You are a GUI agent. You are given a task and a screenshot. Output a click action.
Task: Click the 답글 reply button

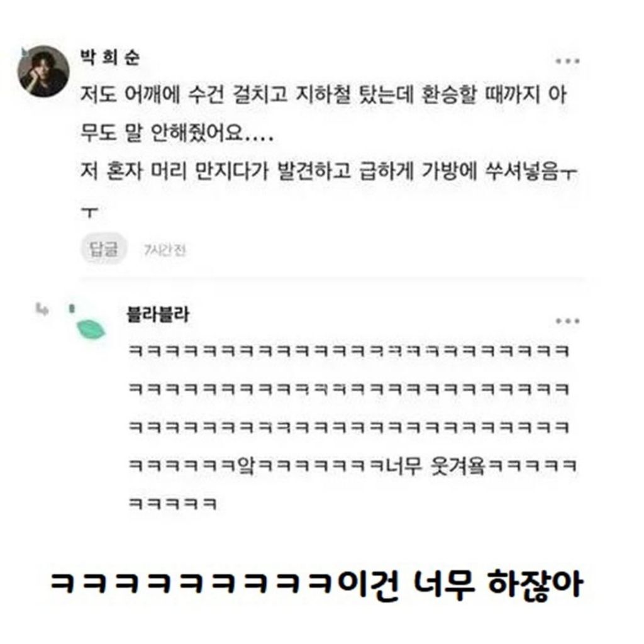(104, 248)
